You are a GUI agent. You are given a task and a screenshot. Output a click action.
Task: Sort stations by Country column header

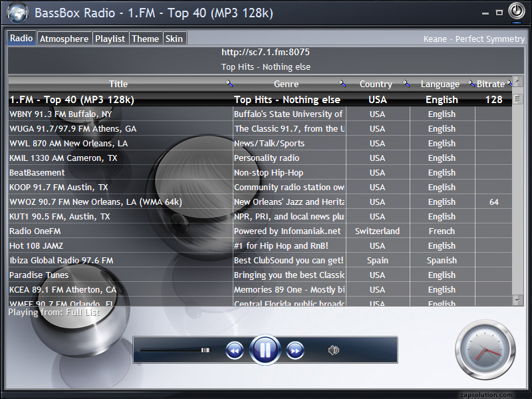click(x=376, y=84)
